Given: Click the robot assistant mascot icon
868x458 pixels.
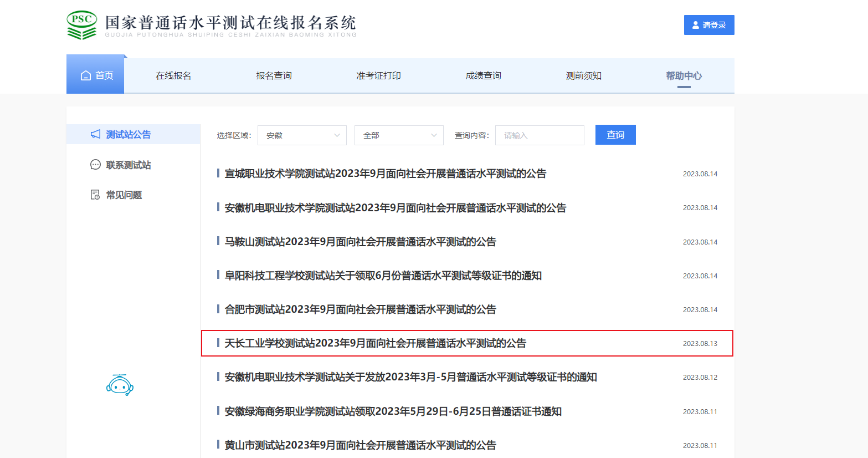Looking at the screenshot, I should [x=120, y=385].
